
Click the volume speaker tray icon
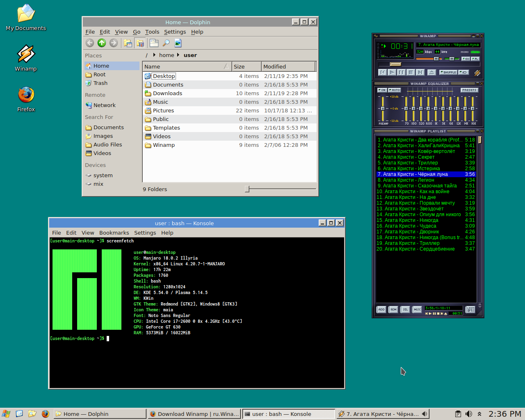(469, 414)
